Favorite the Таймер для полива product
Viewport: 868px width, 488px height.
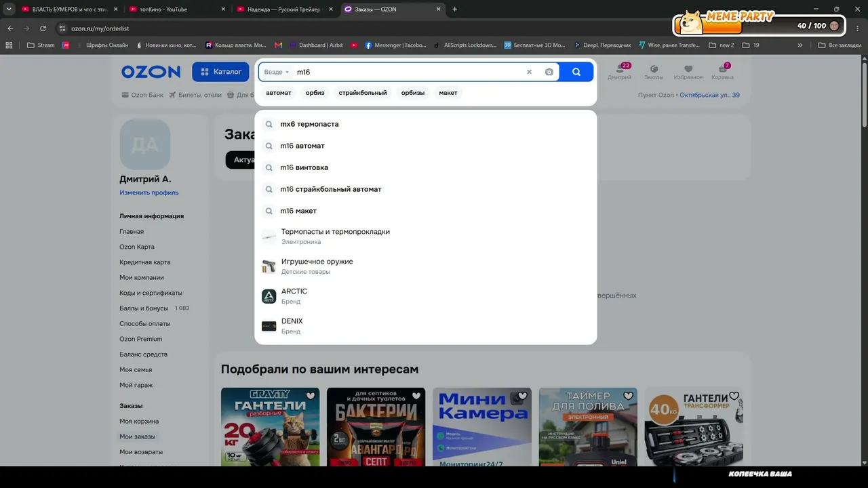[x=628, y=396]
